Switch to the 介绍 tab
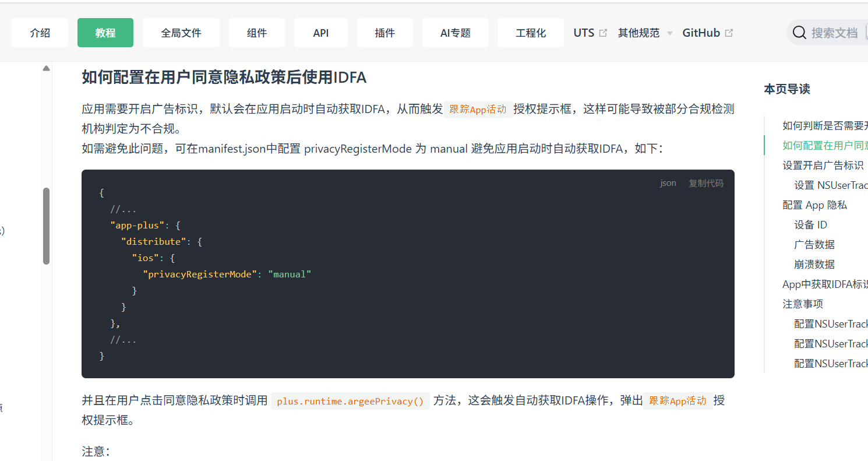The image size is (868, 461). [40, 33]
